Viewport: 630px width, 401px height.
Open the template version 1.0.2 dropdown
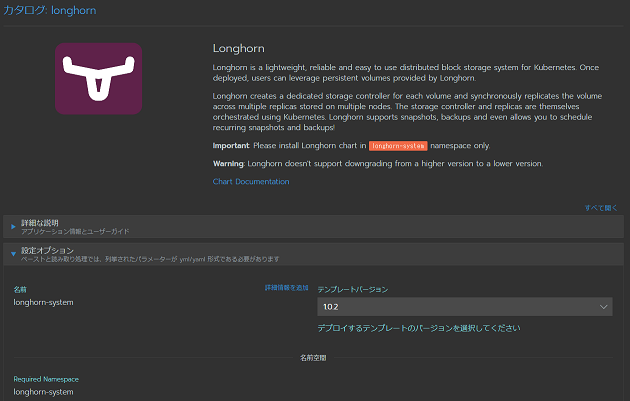point(465,307)
